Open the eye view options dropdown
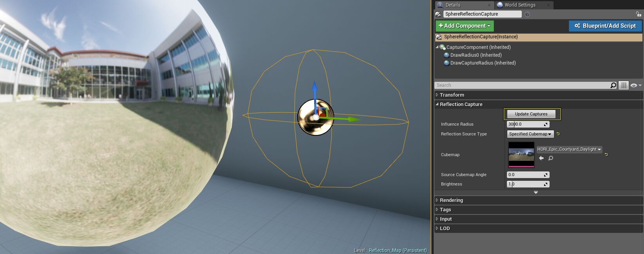The image size is (644, 254). [x=636, y=85]
